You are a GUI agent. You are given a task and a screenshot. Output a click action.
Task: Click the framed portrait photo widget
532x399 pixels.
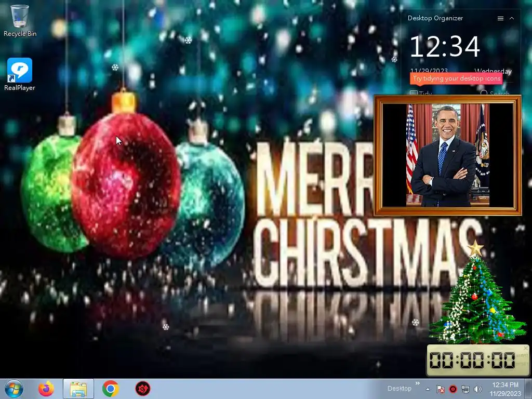pos(447,155)
